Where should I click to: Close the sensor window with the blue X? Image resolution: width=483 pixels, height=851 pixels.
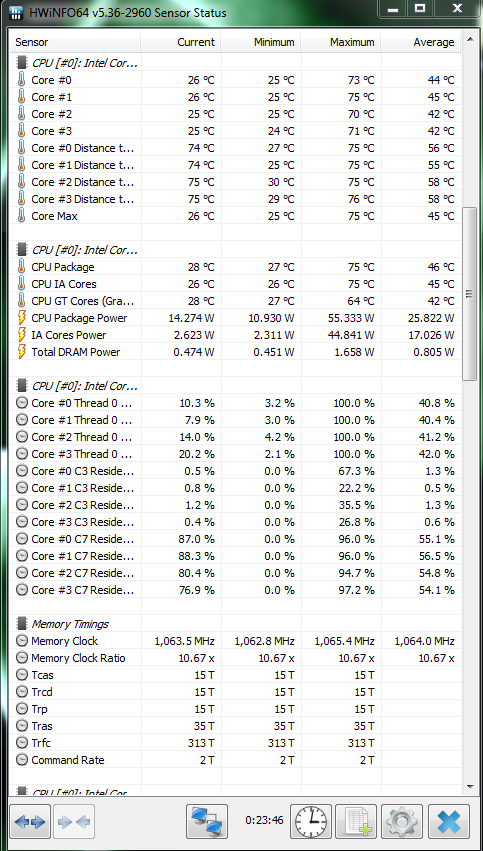tap(448, 822)
